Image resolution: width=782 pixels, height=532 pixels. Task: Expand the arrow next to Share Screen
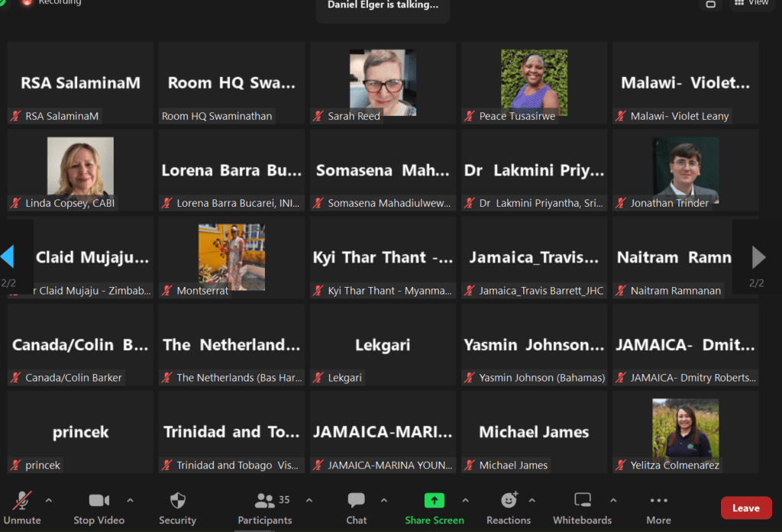coord(465,501)
